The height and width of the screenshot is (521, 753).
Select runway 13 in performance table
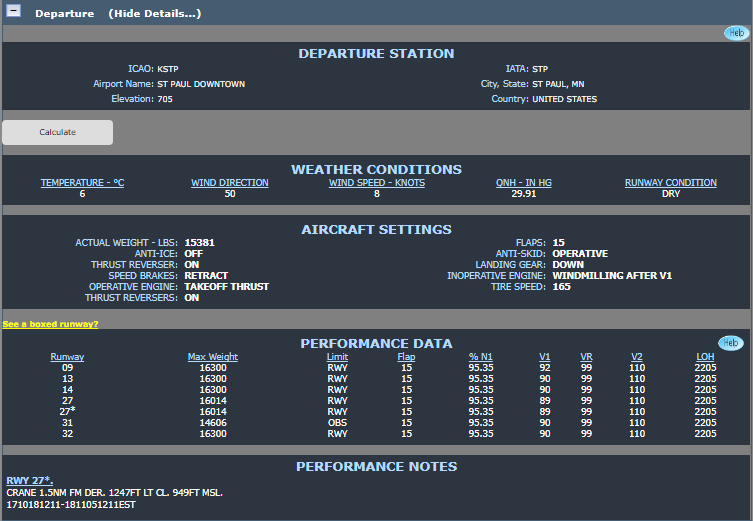pyautogui.click(x=67, y=379)
